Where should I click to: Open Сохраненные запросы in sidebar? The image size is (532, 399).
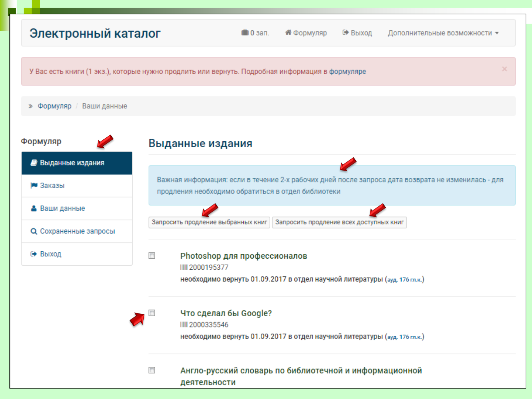coord(77,231)
